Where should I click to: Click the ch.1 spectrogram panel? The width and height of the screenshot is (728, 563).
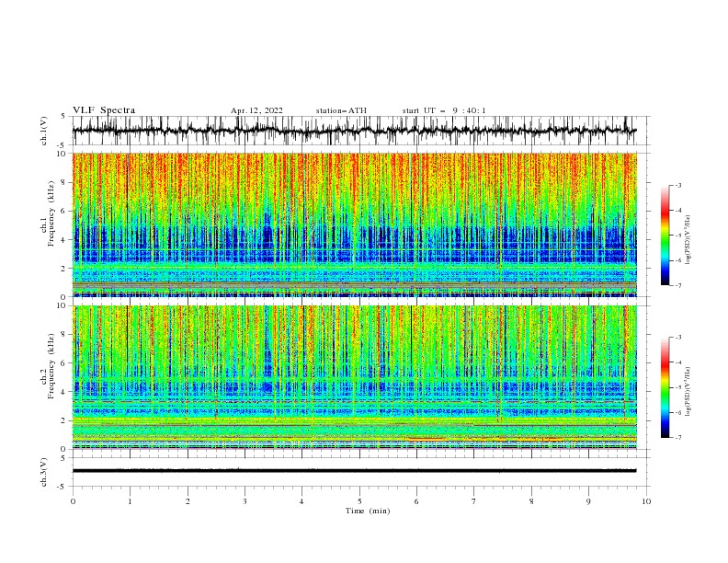pyautogui.click(x=355, y=224)
